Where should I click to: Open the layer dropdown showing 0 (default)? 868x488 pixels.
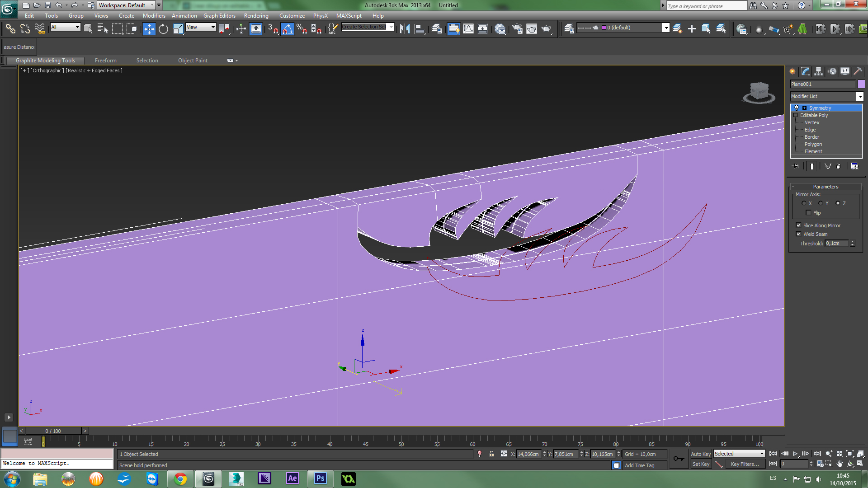[665, 28]
